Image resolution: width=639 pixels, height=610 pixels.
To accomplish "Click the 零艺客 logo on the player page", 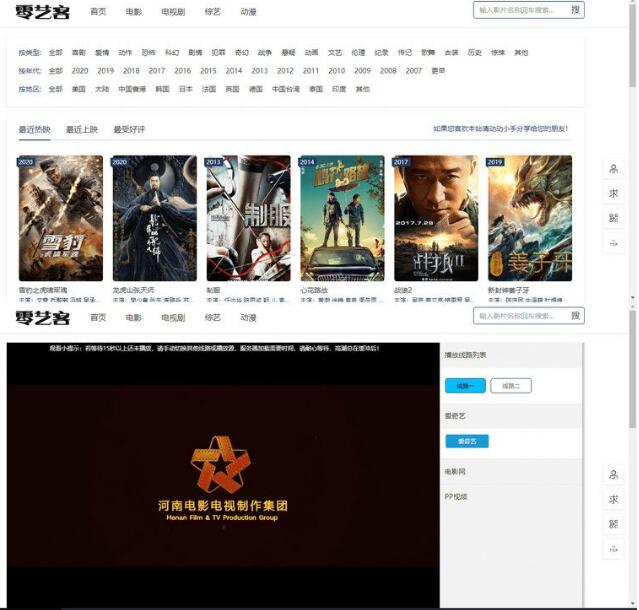I will coord(42,318).
